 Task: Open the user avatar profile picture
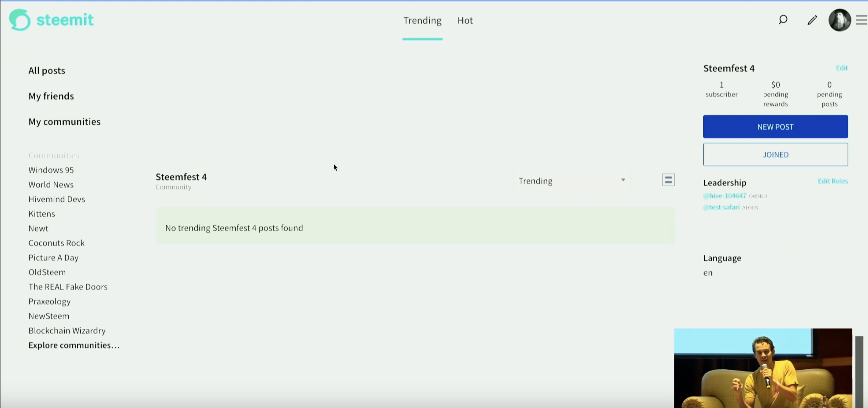[840, 20]
